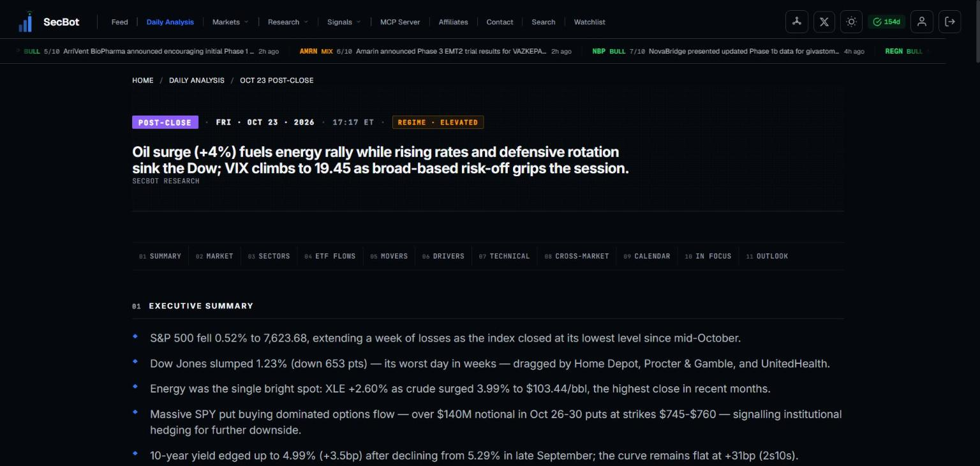Click the OCT 23 POST-CLOSE breadcrumb
This screenshot has width=980, height=466.
(x=277, y=80)
